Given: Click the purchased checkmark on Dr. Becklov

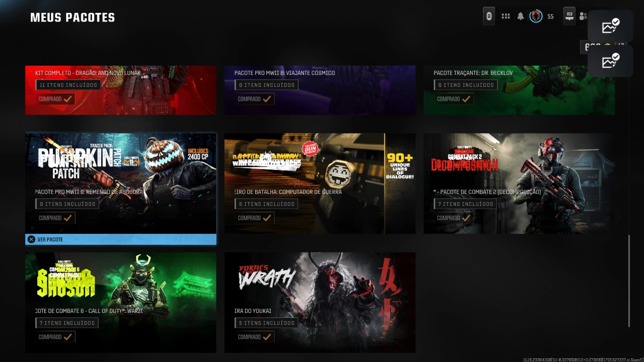Looking at the screenshot, I should (x=466, y=99).
